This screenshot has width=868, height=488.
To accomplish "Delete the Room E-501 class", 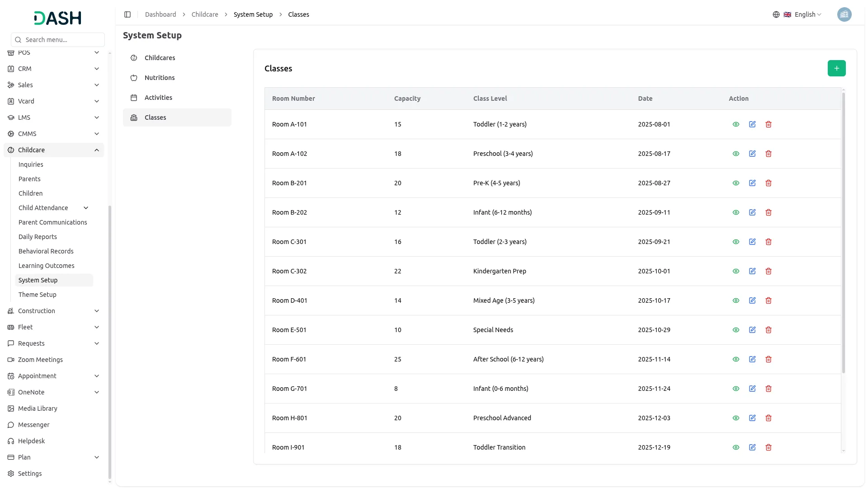I will click(769, 330).
